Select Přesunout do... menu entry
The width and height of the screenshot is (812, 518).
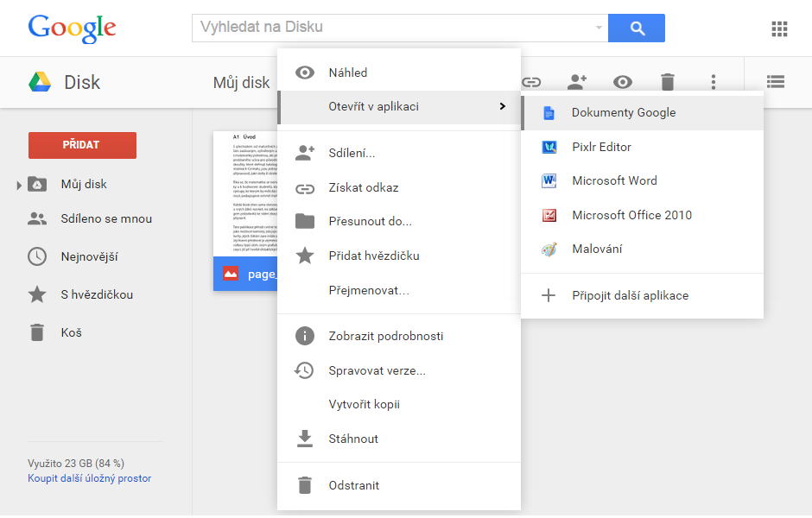point(399,222)
